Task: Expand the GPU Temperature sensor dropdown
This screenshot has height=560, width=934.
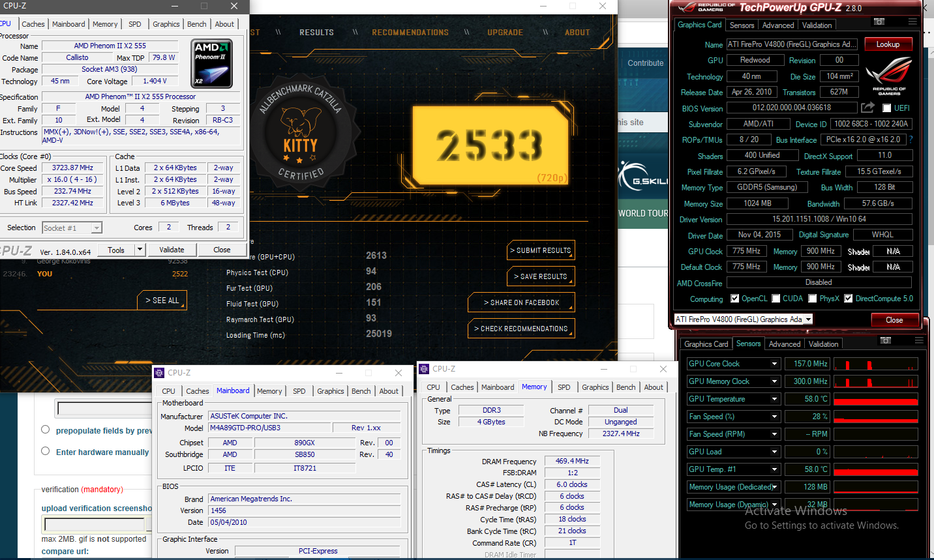Action: click(x=775, y=399)
